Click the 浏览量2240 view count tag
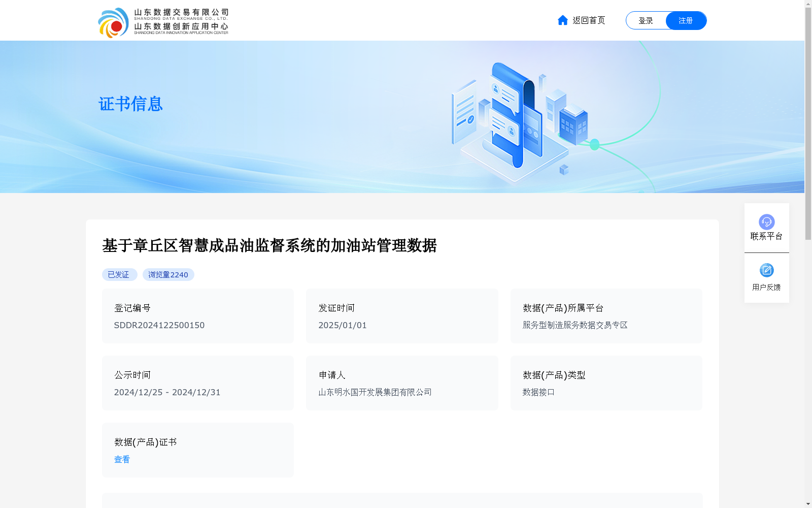Screen dimensions: 812x508 168,275
